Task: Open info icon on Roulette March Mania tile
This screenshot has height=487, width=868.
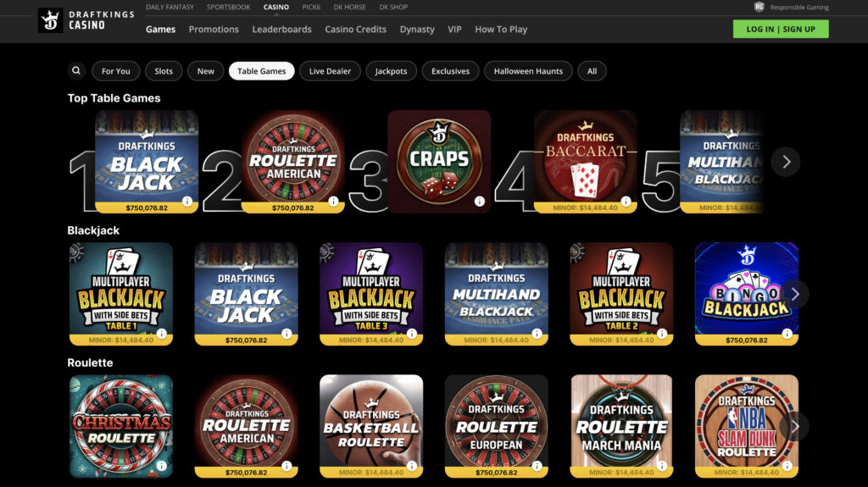Action: pyautogui.click(x=662, y=466)
